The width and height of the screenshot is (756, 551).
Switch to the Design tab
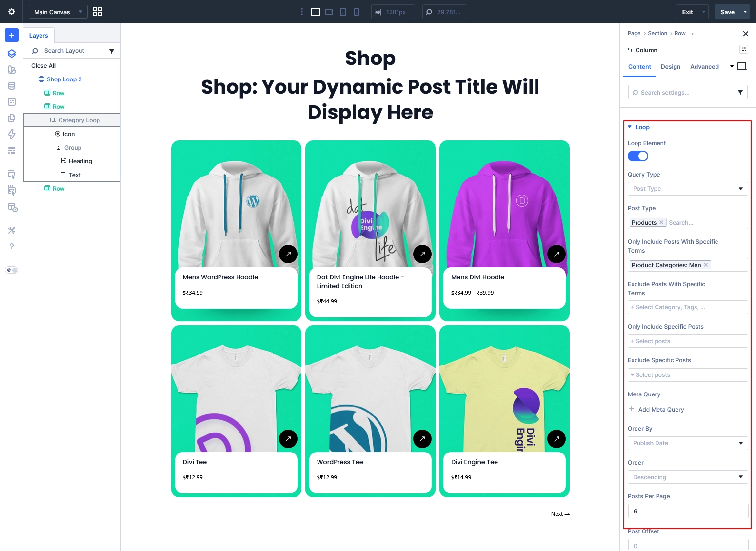tap(670, 67)
